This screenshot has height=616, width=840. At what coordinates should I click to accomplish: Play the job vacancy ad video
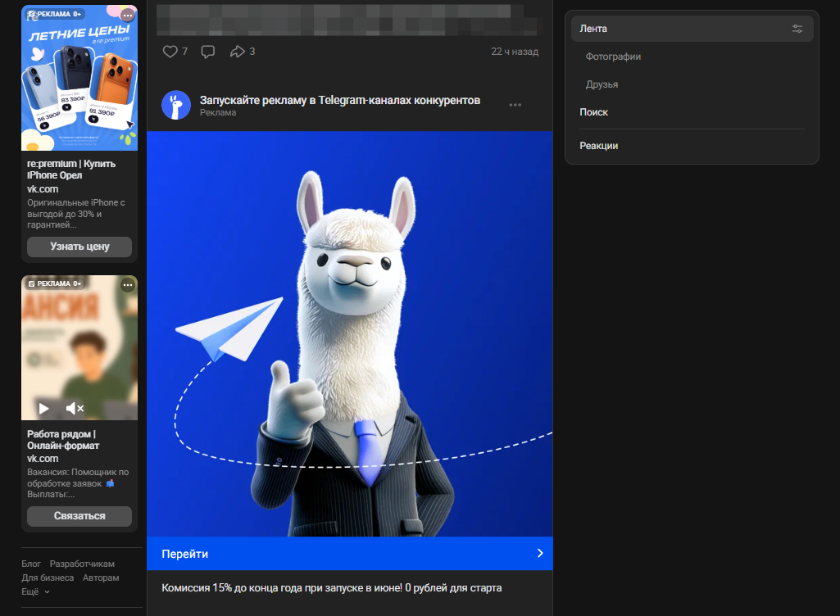tap(44, 408)
